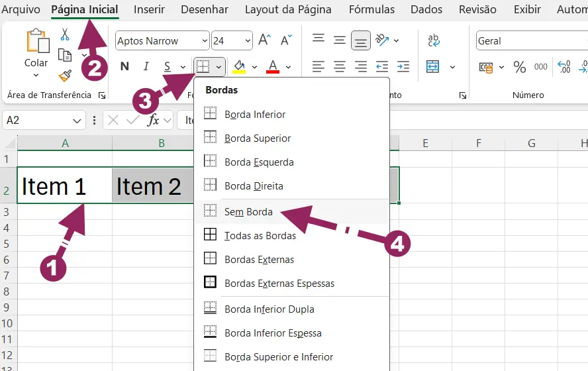
Task: Apply thousands separator 000 style
Action: coord(541,67)
